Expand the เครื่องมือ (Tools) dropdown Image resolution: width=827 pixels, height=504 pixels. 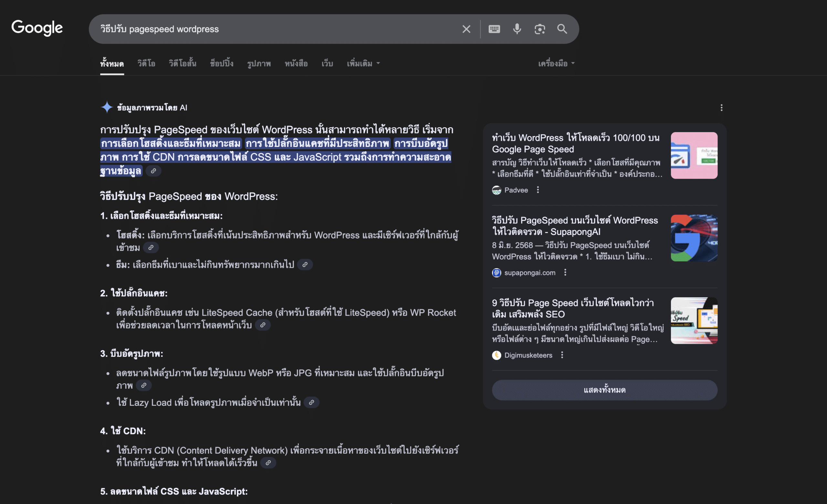click(x=556, y=63)
